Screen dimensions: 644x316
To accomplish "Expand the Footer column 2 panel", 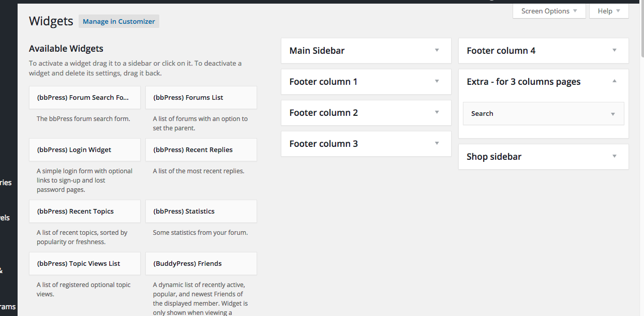I will [366, 113].
